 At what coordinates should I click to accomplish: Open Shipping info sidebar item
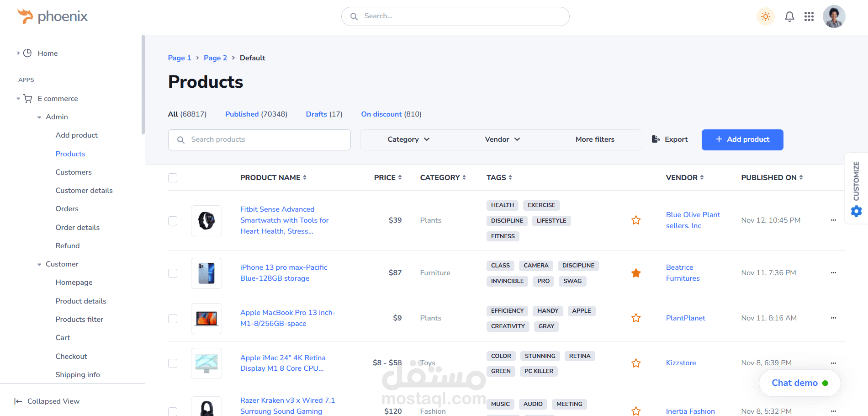[78, 374]
